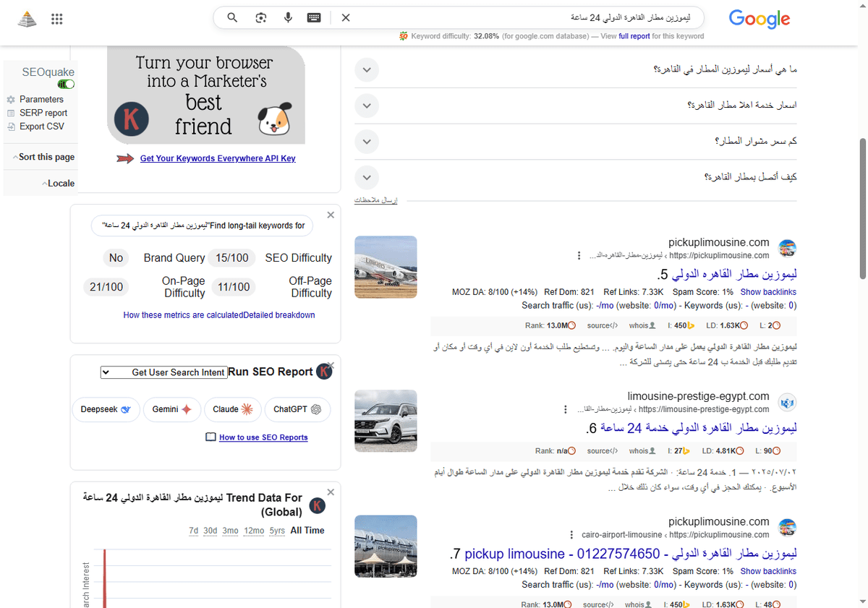Screen dimensions: 868x608
Task: Switch trend data to the 7d tab
Action: pyautogui.click(x=193, y=530)
